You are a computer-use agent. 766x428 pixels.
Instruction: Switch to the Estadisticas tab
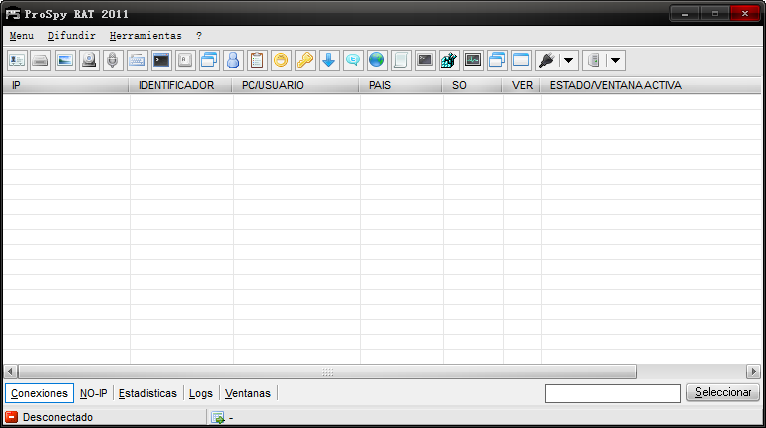pyautogui.click(x=147, y=393)
